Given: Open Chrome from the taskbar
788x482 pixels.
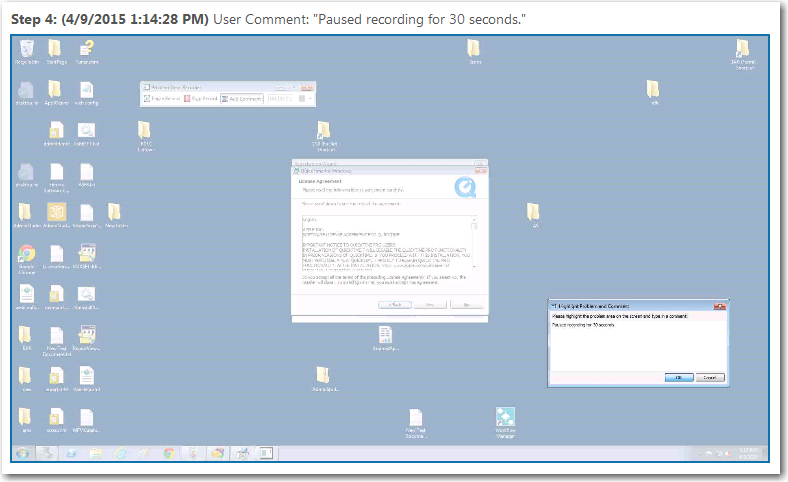Looking at the screenshot, I should [168, 453].
